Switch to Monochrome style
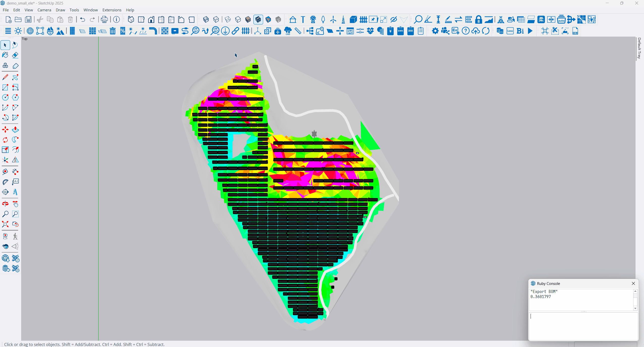Viewport: 644px width, 347px height. (x=268, y=19)
